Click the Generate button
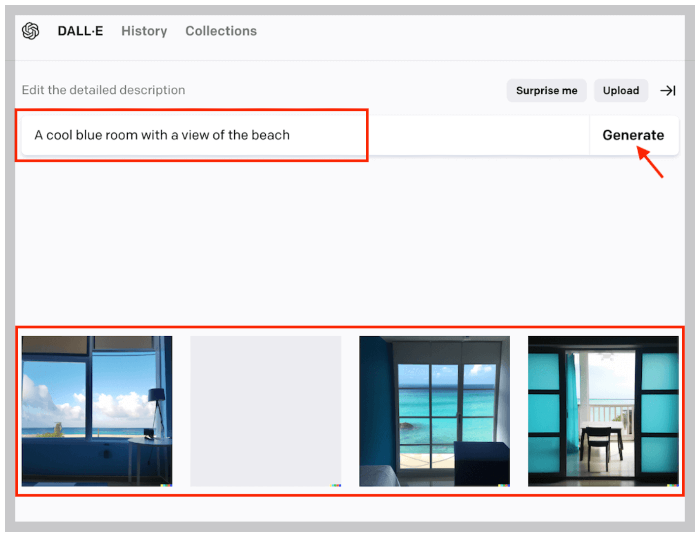The width and height of the screenshot is (700, 538). 633,135
